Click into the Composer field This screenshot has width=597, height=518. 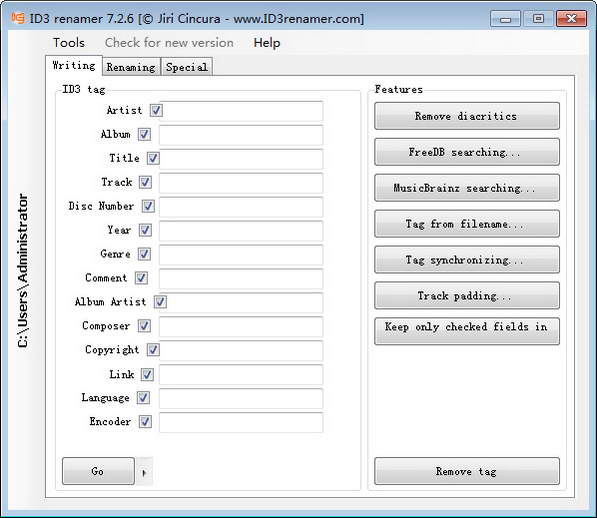(241, 327)
